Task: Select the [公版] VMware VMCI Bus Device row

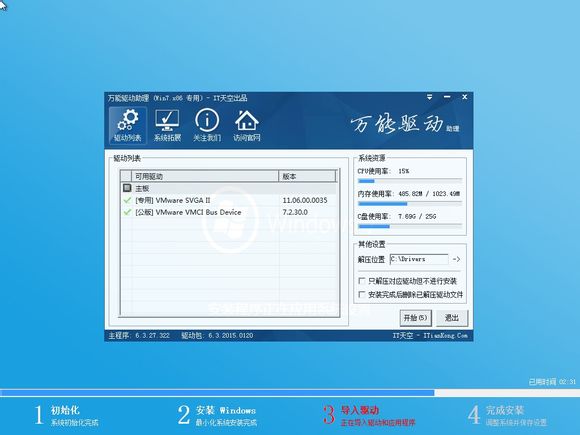Action: click(x=229, y=212)
